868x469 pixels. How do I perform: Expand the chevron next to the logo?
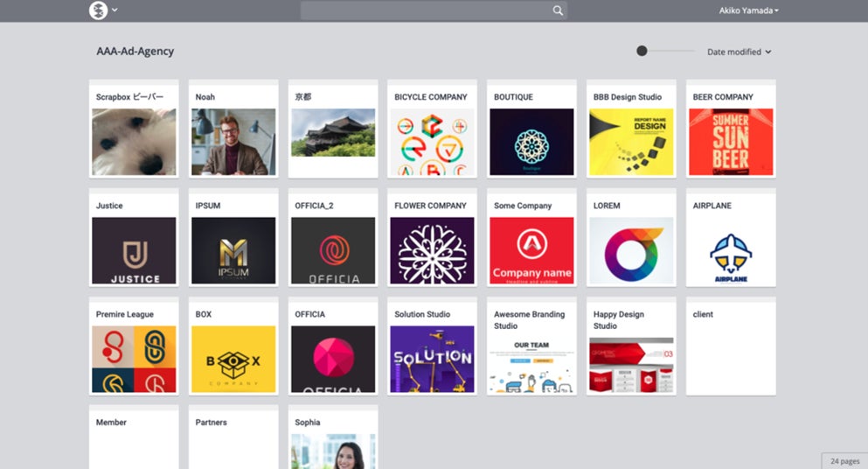115,10
